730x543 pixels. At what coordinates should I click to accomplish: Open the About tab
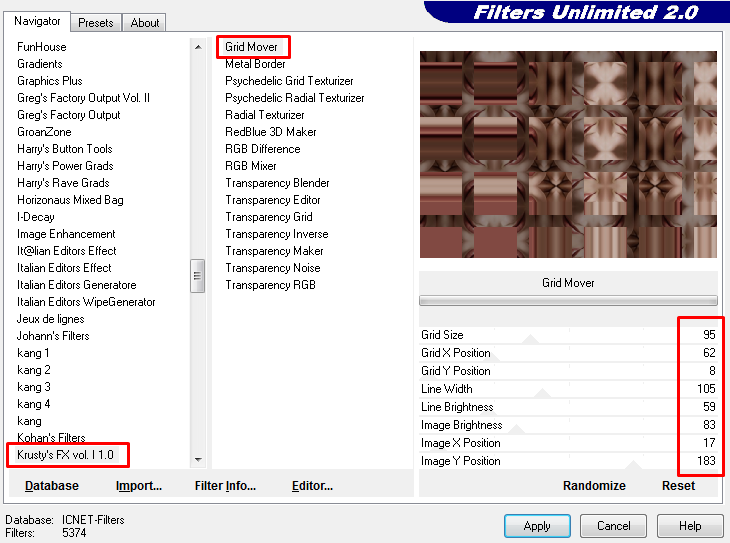pos(145,22)
